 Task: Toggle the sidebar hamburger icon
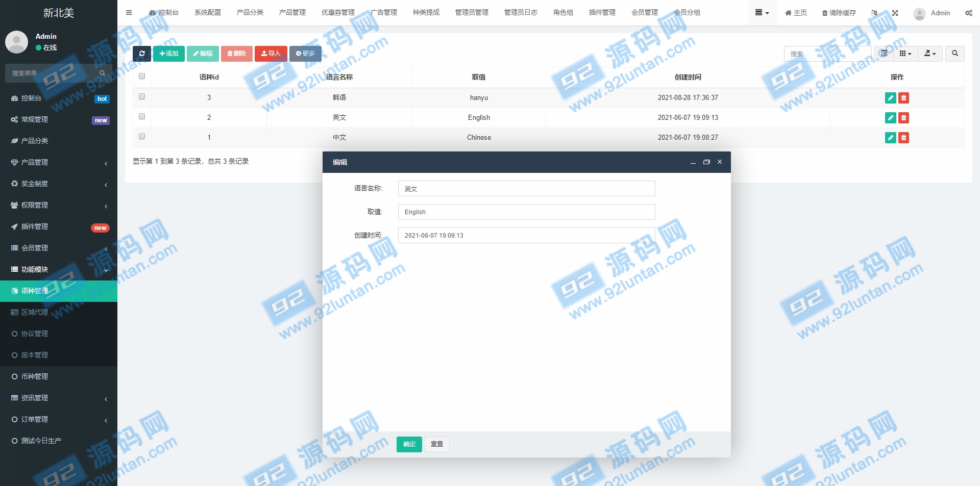point(129,13)
